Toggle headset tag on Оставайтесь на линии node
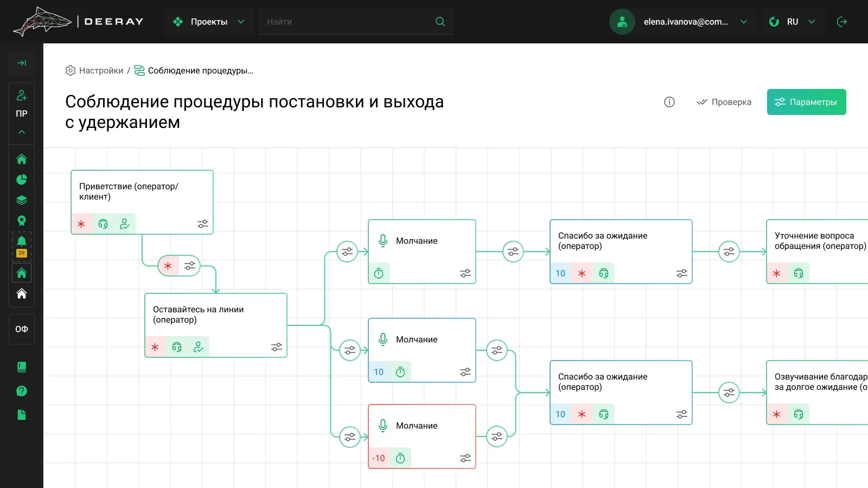 point(177,347)
